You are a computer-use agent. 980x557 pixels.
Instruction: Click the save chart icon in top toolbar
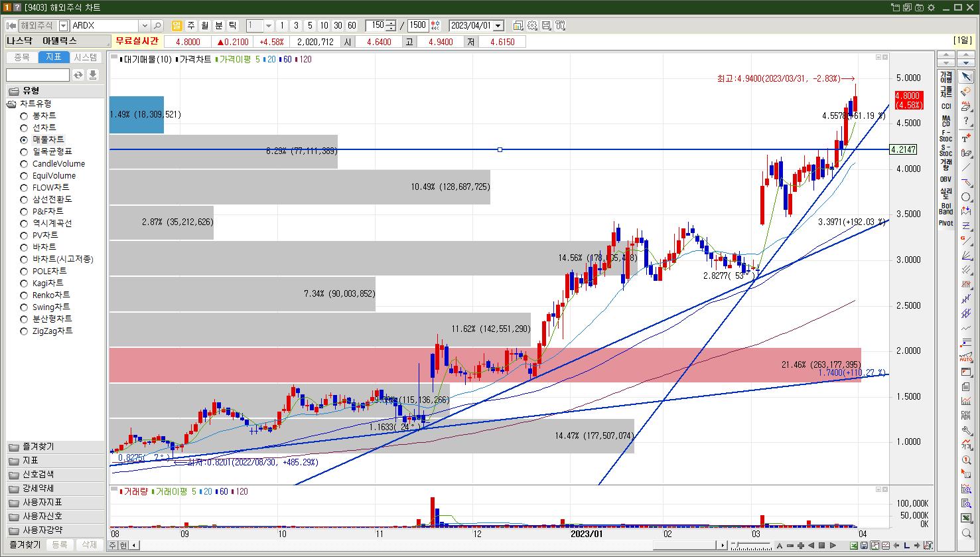[546, 25]
